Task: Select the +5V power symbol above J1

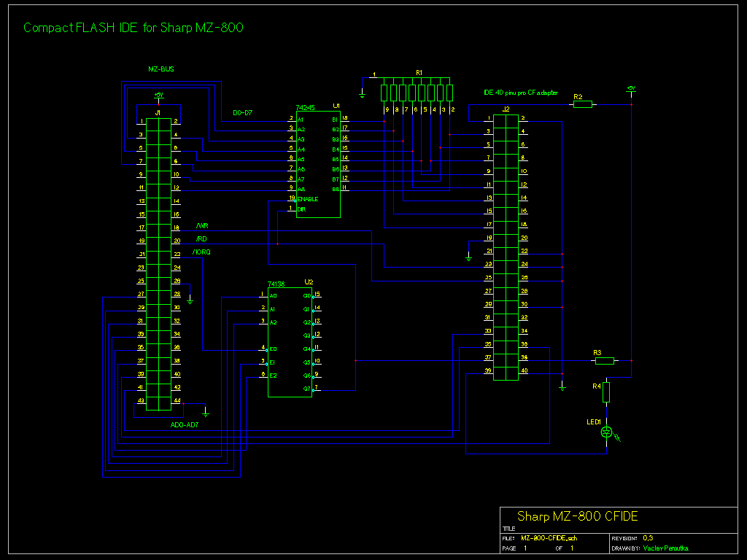Action: click(x=158, y=97)
